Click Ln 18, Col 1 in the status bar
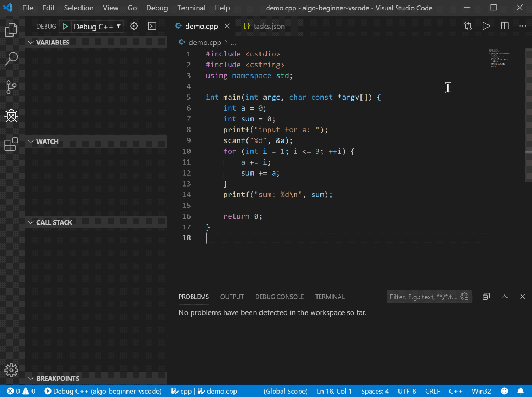Image resolution: width=532 pixels, height=397 pixels. coord(334,391)
